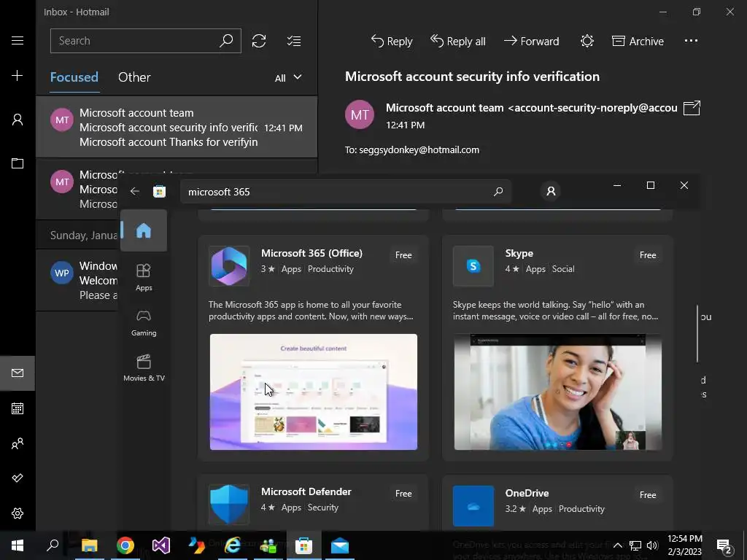
Task: Click Reply all button
Action: pos(458,42)
